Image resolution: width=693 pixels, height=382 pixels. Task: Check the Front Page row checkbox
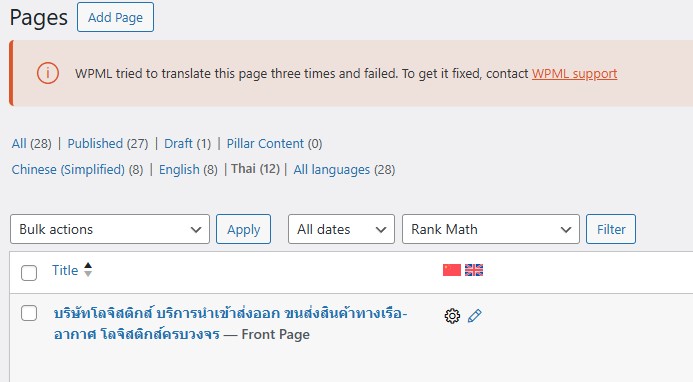[x=29, y=313]
